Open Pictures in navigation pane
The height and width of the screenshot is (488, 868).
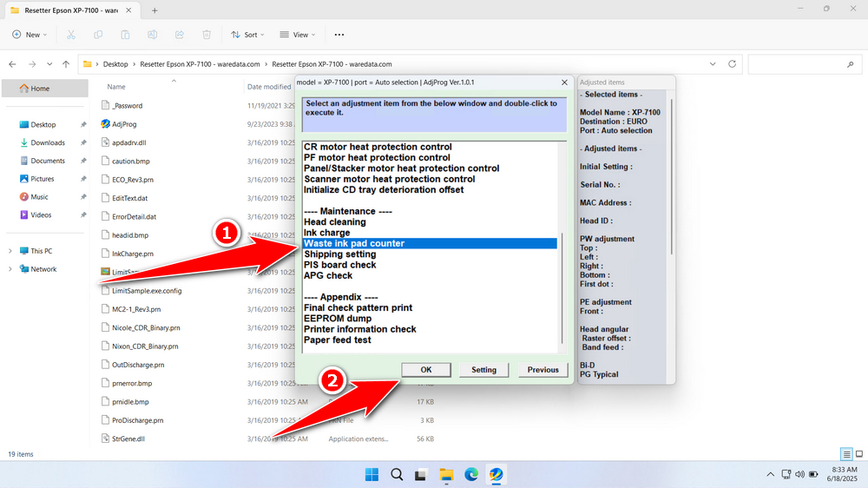(x=42, y=179)
